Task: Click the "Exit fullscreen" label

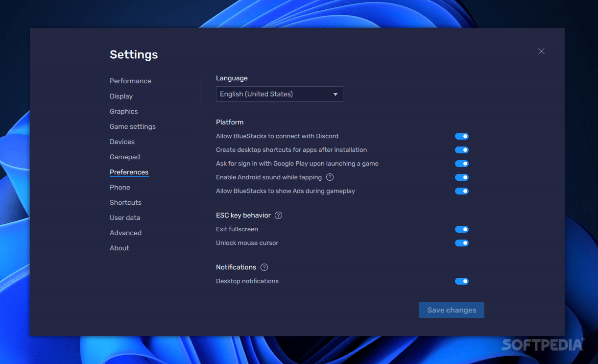Action: click(237, 229)
